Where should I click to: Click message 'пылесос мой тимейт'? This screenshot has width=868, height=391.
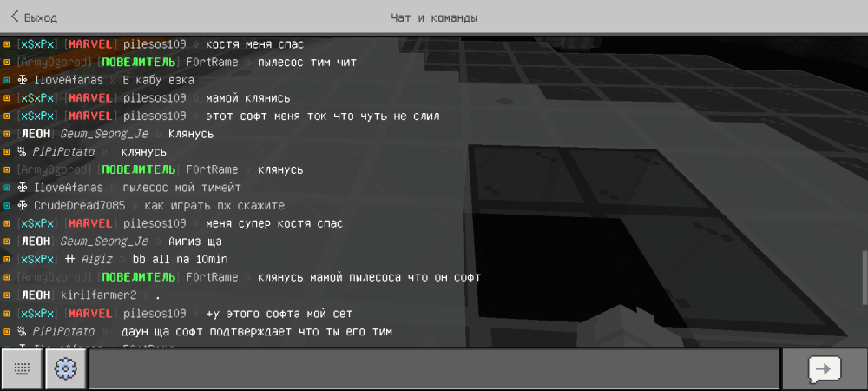(181, 188)
